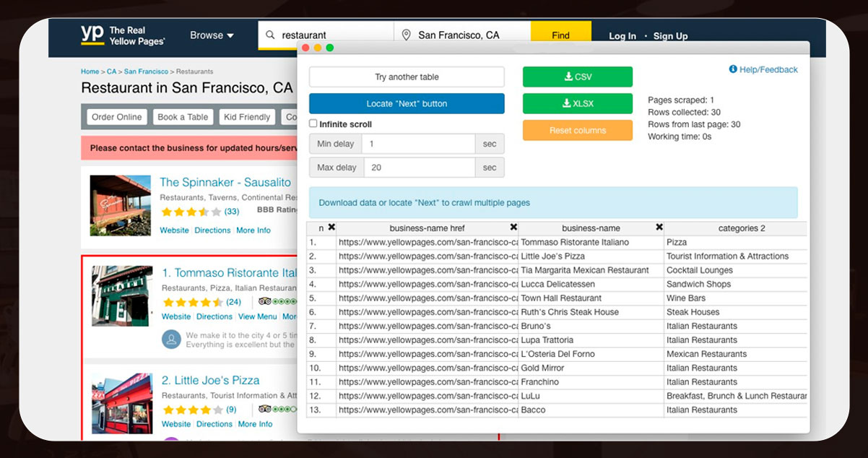Click the search magnifier icon
868x458 pixels.
[x=270, y=35]
